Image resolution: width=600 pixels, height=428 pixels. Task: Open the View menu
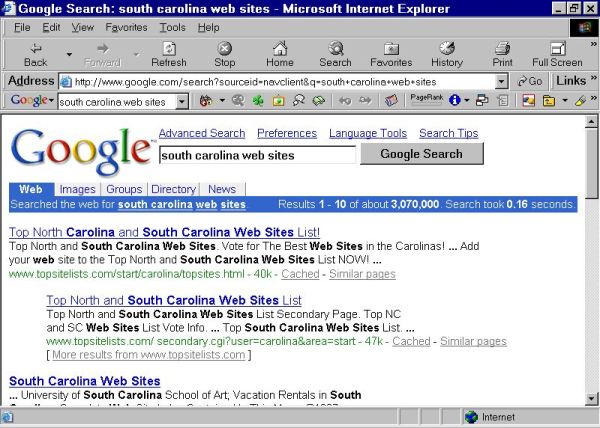tap(83, 28)
